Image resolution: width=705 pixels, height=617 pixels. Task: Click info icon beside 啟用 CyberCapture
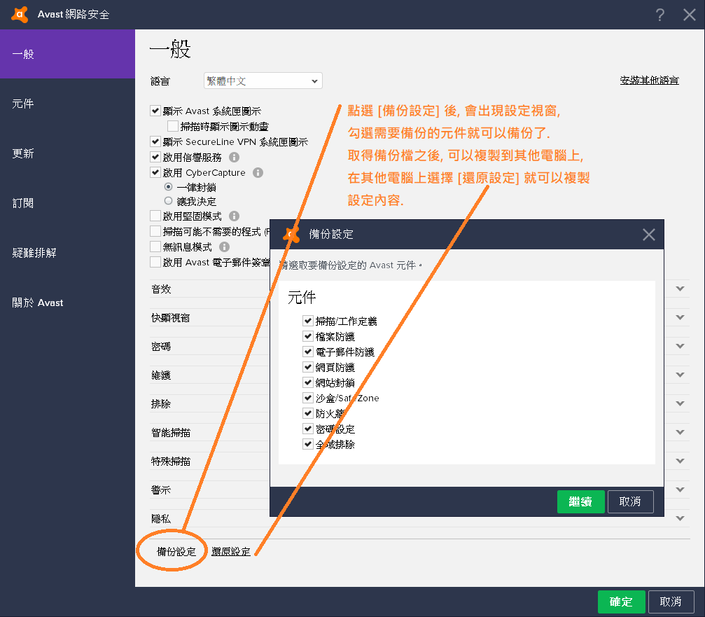258,173
